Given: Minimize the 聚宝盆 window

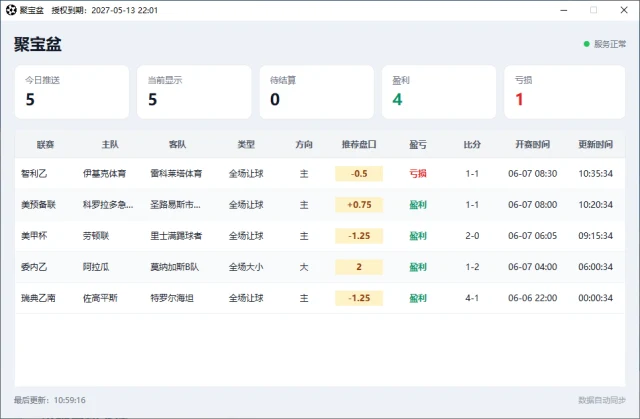Looking at the screenshot, I should pos(564,10).
